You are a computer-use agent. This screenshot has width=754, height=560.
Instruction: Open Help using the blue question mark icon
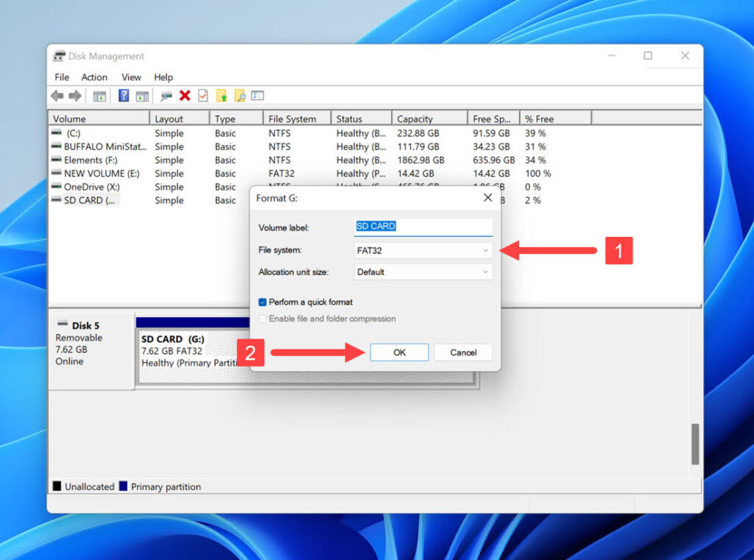[x=124, y=96]
